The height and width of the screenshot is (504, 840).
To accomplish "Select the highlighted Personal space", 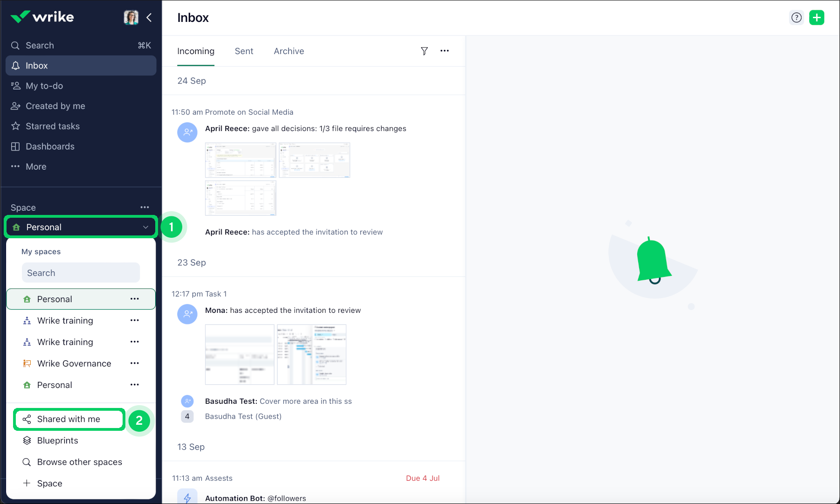I will click(81, 299).
